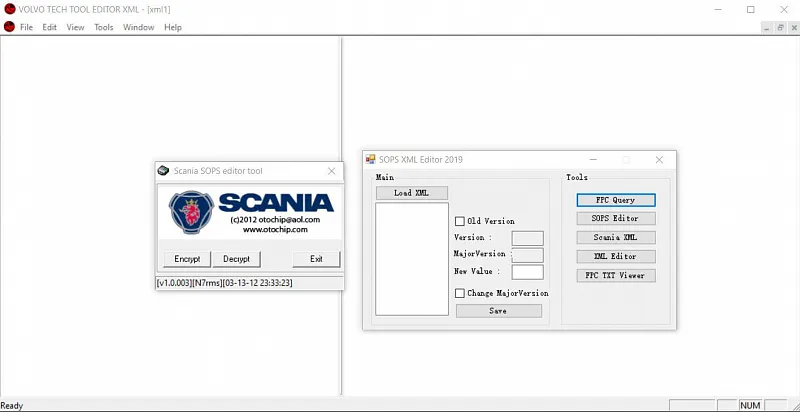Click the Decrypt button
Viewport: 800px width, 412px height.
237,259
